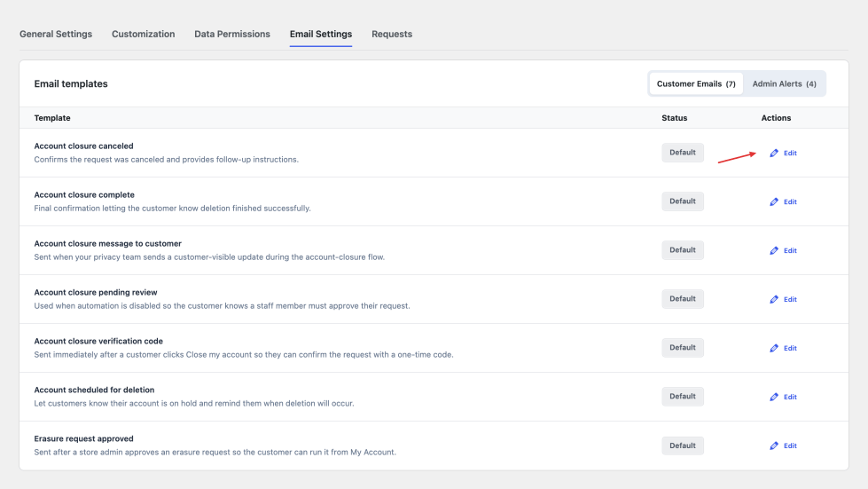Click the 'Email templates' heading
Screen dimensions: 868x489
pos(71,83)
